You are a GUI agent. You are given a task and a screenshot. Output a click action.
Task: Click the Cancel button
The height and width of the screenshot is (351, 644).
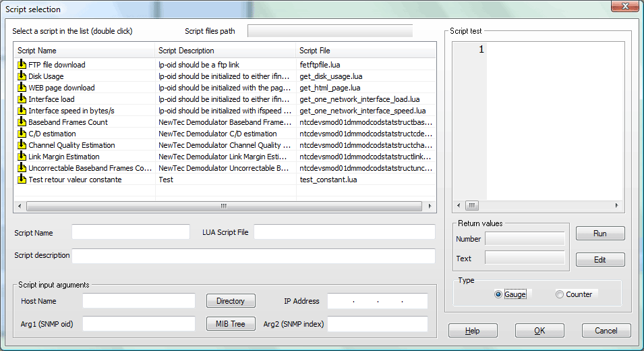point(606,331)
